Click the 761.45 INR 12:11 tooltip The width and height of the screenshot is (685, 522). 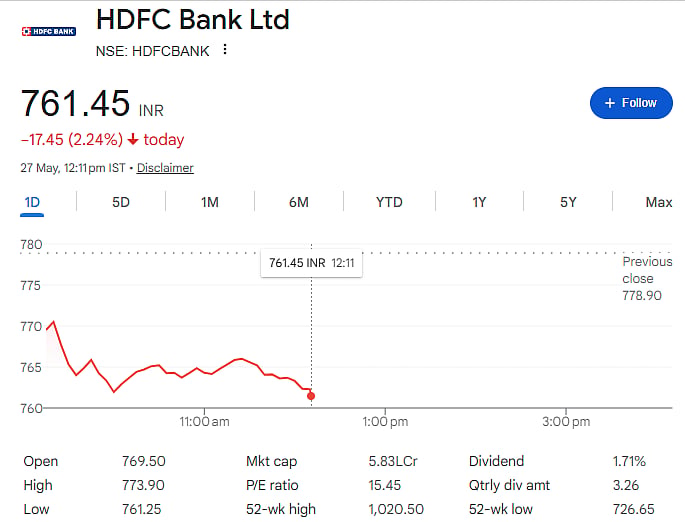311,263
